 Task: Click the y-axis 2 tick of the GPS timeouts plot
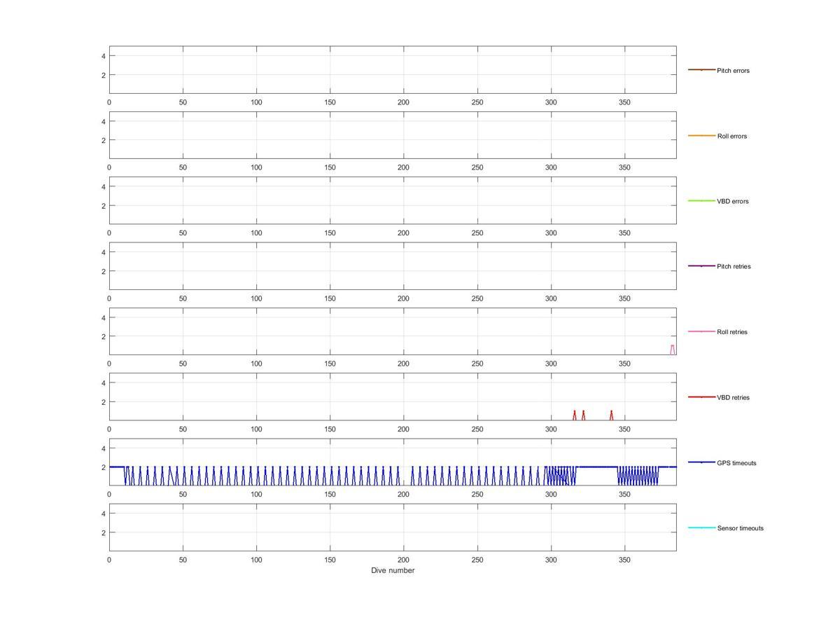pyautogui.click(x=104, y=467)
